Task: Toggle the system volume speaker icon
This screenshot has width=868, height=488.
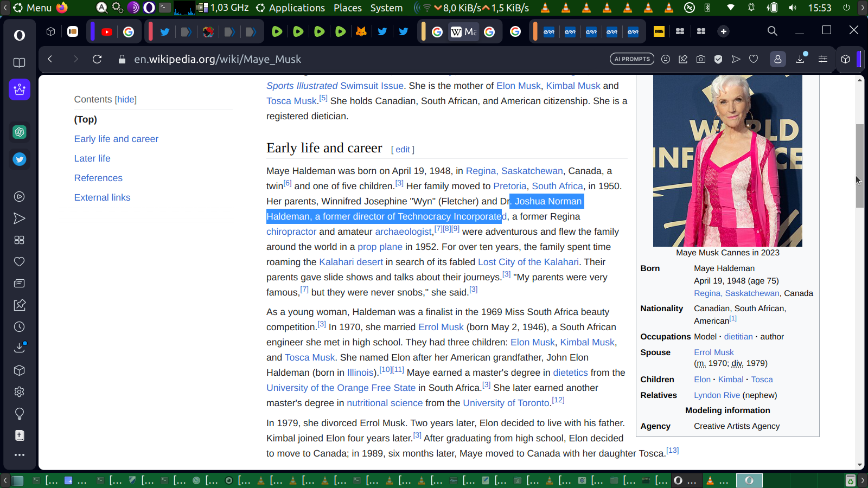Action: (x=793, y=8)
